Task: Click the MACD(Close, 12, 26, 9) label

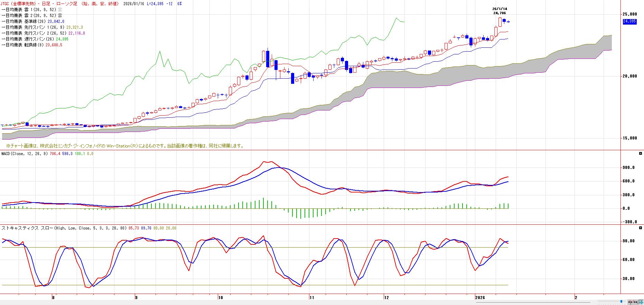Action: [x=25, y=153]
